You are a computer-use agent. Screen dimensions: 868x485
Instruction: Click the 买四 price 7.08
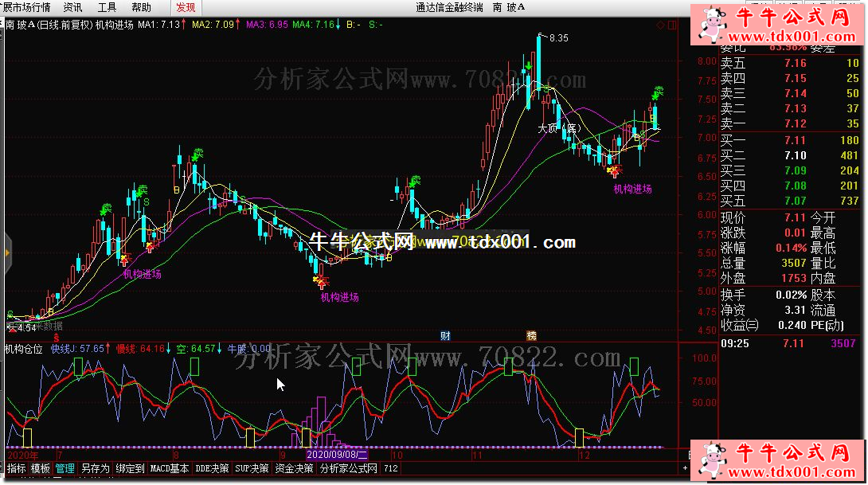point(795,186)
